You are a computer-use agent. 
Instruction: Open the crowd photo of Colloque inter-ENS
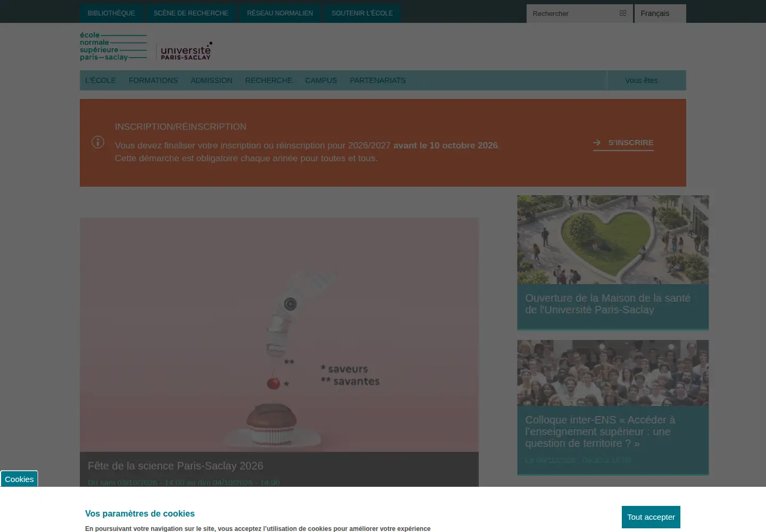(613, 373)
